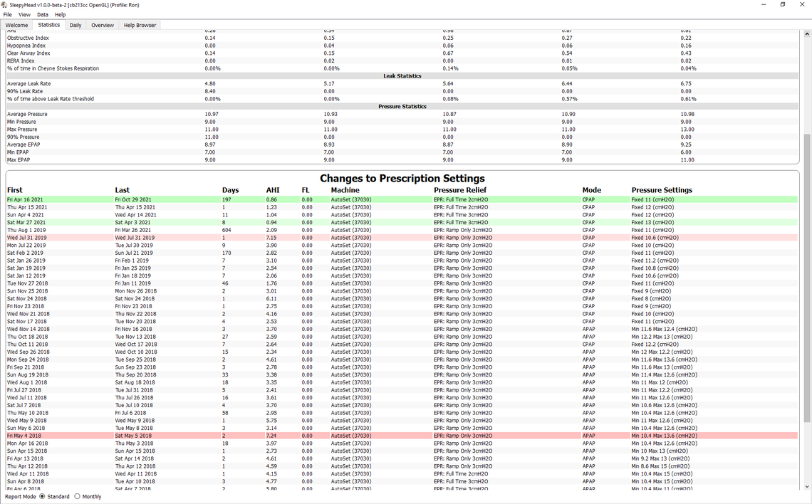This screenshot has height=504, width=812.
Task: Click the 'Sat Feb 2 2019' first date
Action: pos(26,253)
